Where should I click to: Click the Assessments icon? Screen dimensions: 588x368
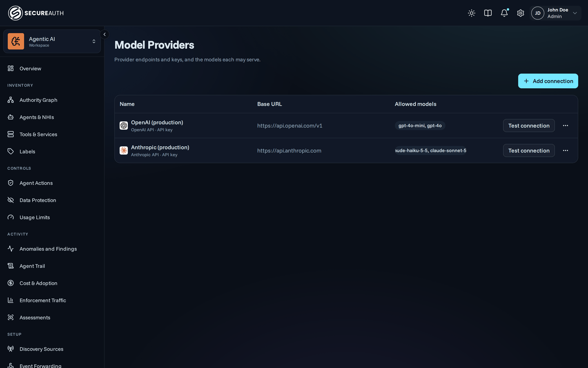point(11,317)
